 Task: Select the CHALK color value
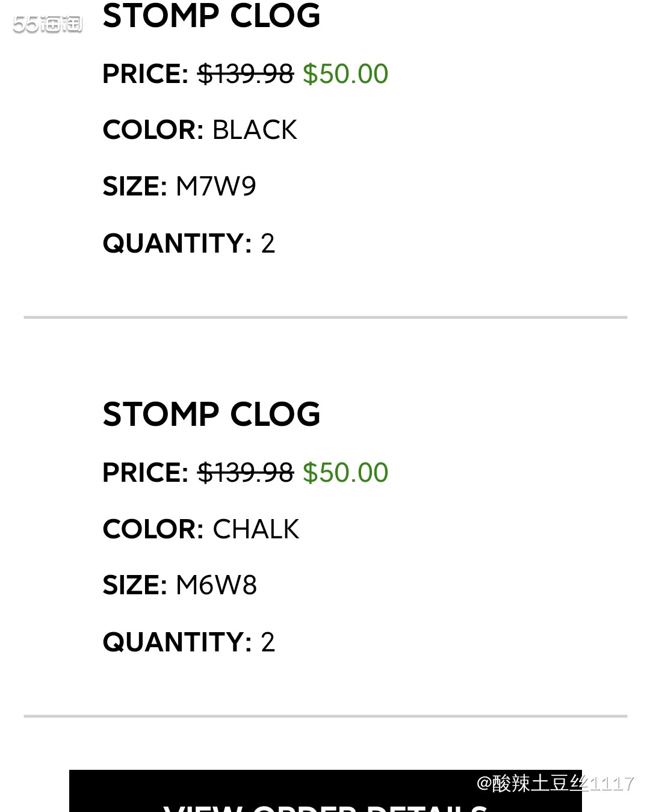click(256, 529)
